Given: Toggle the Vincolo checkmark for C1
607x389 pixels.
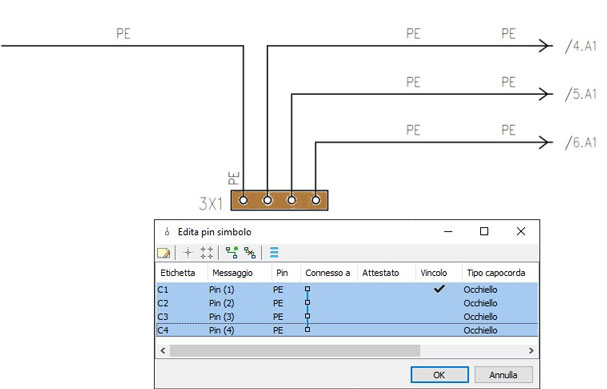Looking at the screenshot, I should coord(439,289).
